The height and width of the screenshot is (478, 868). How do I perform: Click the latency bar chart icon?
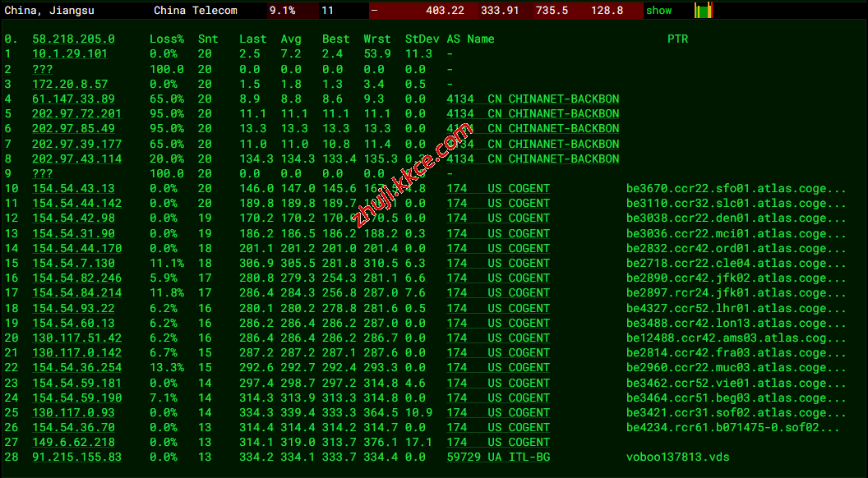click(704, 11)
